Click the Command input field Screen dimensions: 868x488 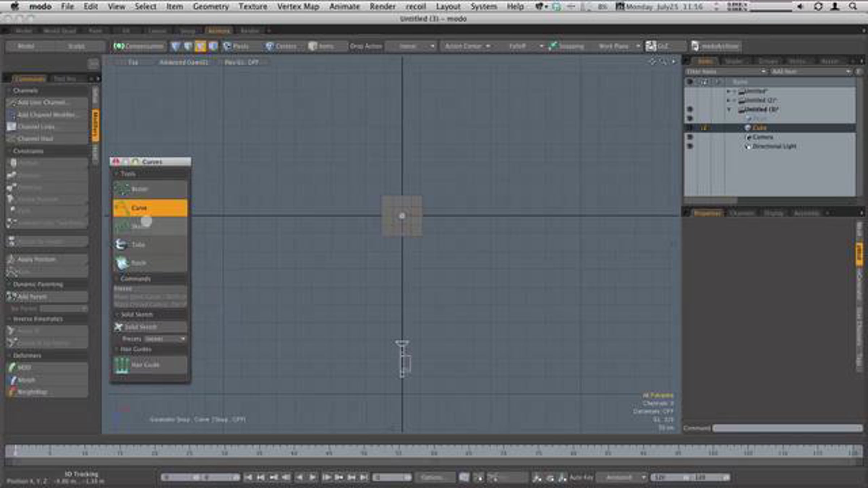point(787,428)
